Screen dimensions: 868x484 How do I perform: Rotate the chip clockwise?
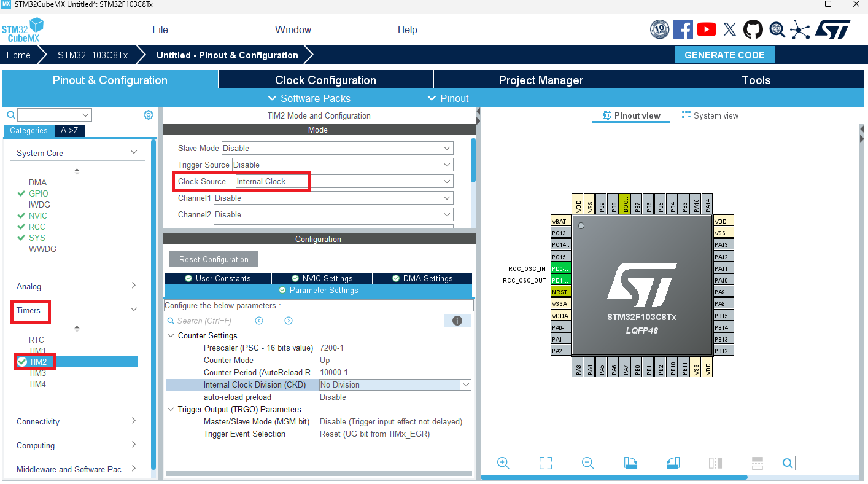tap(630, 463)
